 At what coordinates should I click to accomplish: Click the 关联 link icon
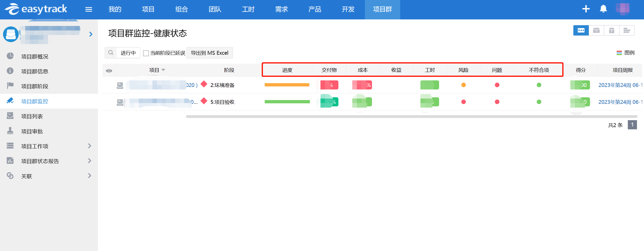tap(10, 175)
